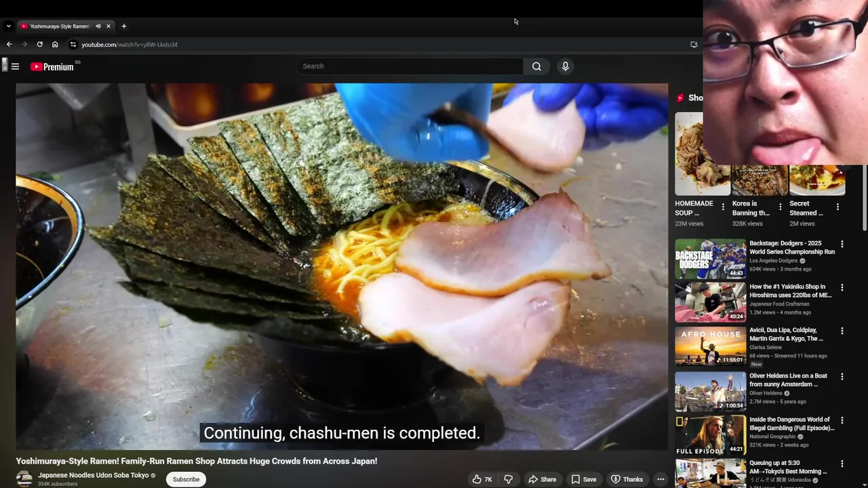
Task: Open the Backstage Dodgers thumbnail
Action: click(x=710, y=258)
